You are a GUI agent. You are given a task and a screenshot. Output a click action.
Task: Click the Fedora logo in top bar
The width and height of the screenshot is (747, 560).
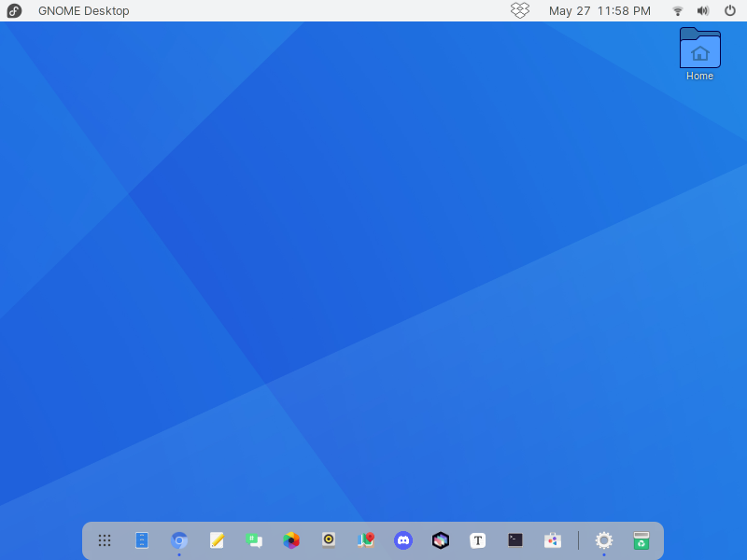14,10
